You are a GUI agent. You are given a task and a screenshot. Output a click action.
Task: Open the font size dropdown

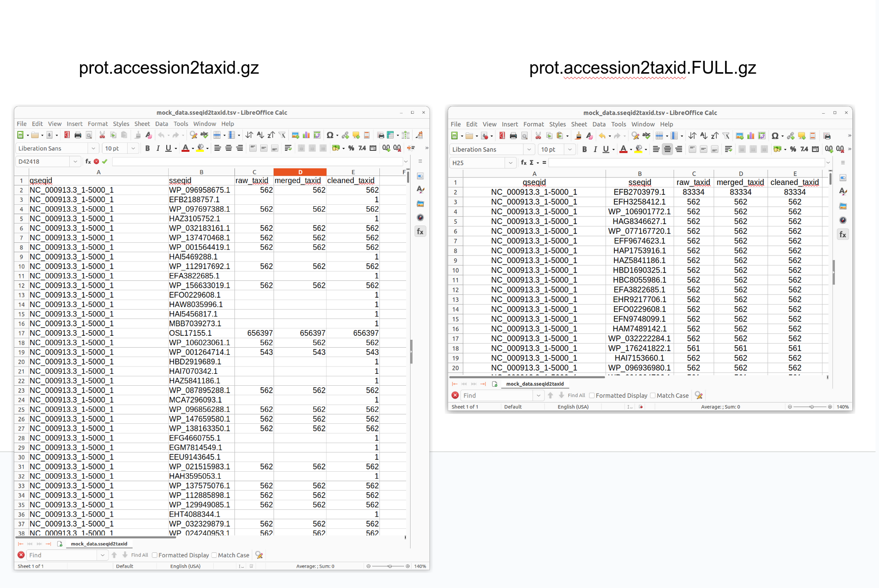point(133,148)
